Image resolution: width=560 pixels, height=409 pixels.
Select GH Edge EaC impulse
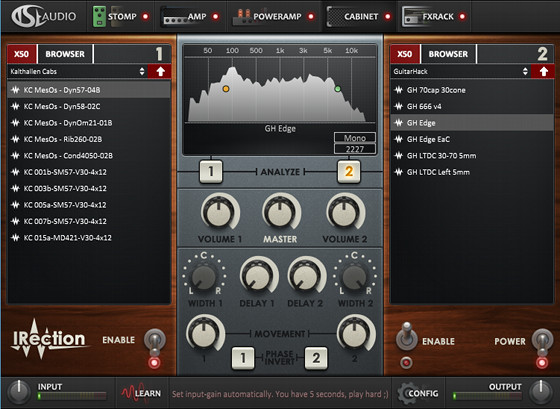click(x=472, y=139)
